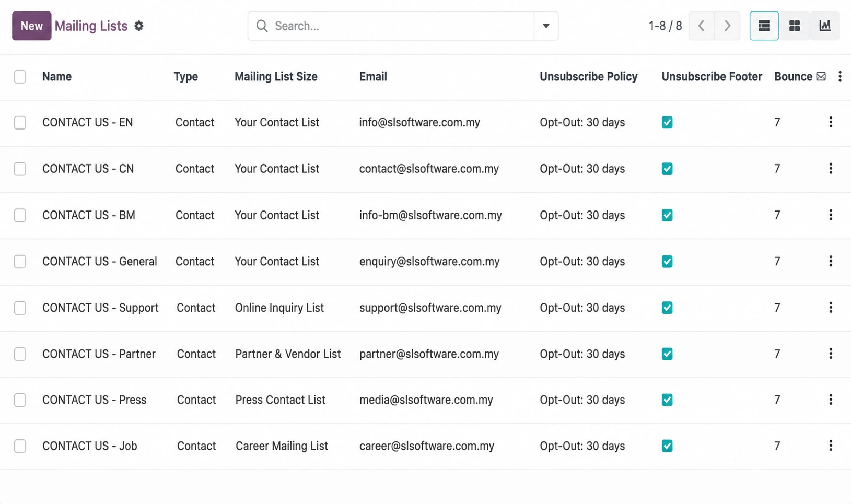The height and width of the screenshot is (504, 851).
Task: Select the CONTACT US - General row checkbox
Action: pyautogui.click(x=20, y=261)
